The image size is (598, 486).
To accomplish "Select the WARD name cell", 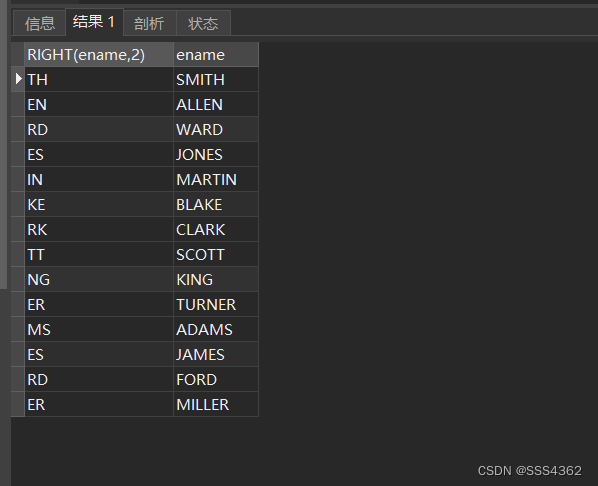I will click(x=216, y=129).
